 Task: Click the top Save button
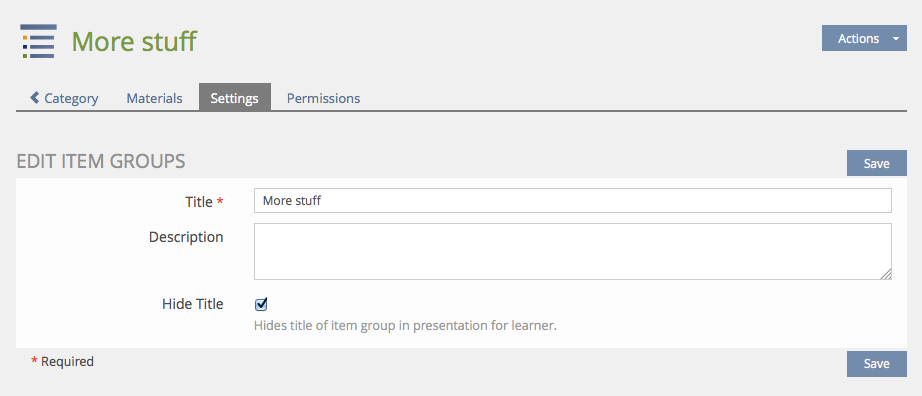[877, 163]
